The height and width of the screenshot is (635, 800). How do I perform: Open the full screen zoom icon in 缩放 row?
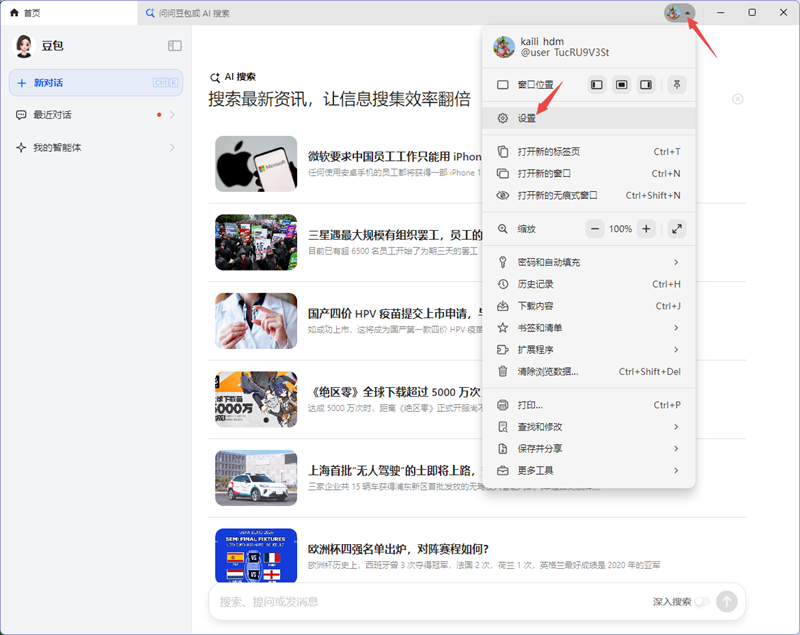[x=677, y=228]
